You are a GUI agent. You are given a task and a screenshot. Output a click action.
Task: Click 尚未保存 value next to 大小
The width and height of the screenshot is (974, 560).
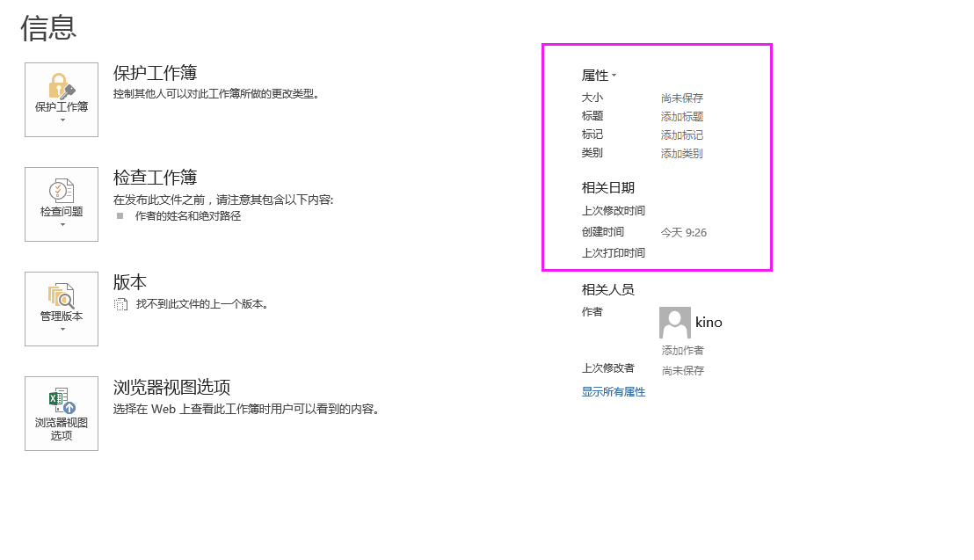click(x=682, y=98)
